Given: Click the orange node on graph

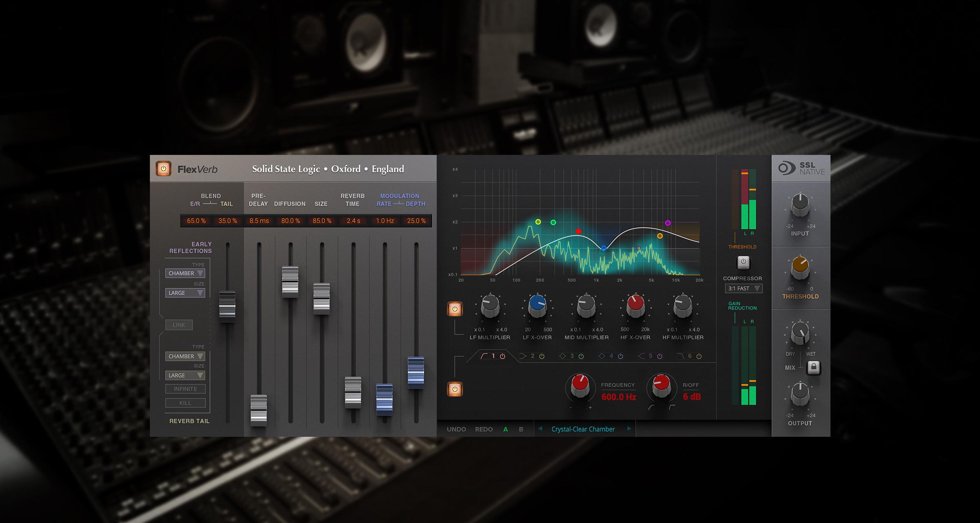Looking at the screenshot, I should pos(660,236).
